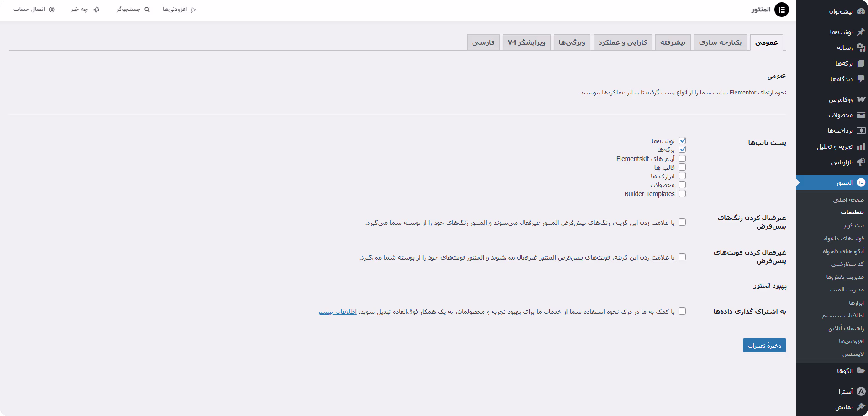Open لایسنس submenu item
This screenshot has height=416, width=868.
pos(853,354)
